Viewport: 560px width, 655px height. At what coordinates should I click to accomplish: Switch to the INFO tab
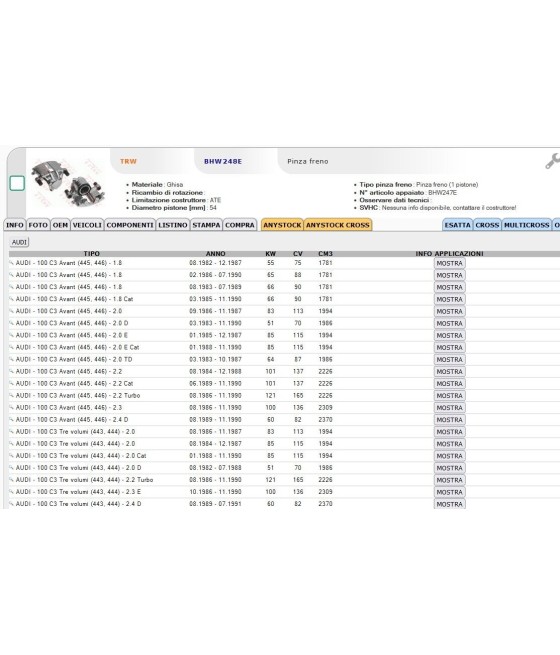(x=15, y=225)
